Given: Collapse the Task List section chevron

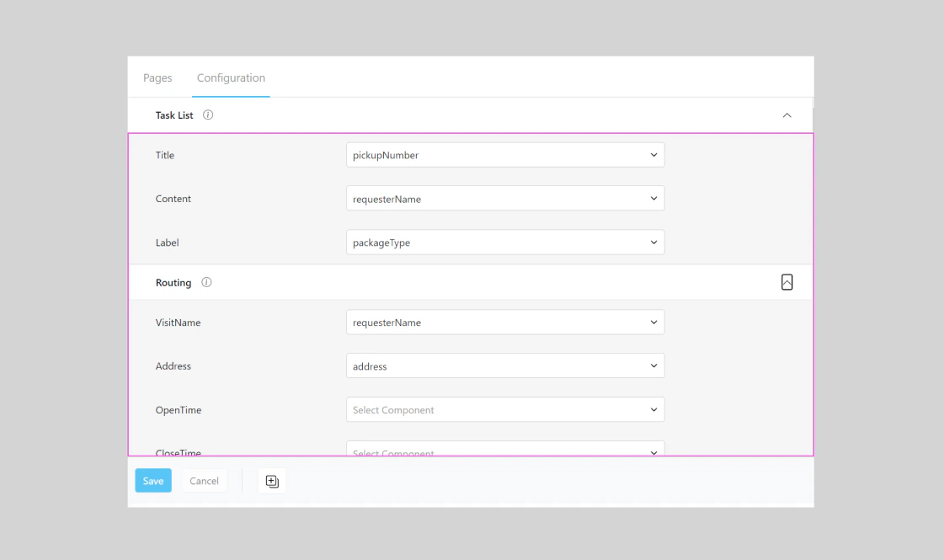Looking at the screenshot, I should [787, 115].
